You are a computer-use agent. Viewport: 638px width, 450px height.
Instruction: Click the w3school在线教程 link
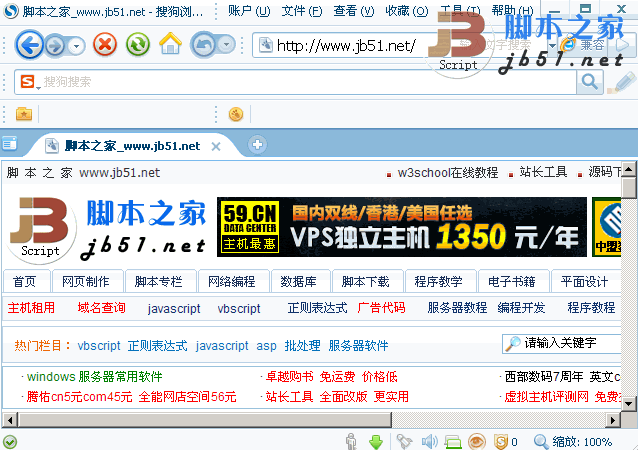[x=448, y=173]
